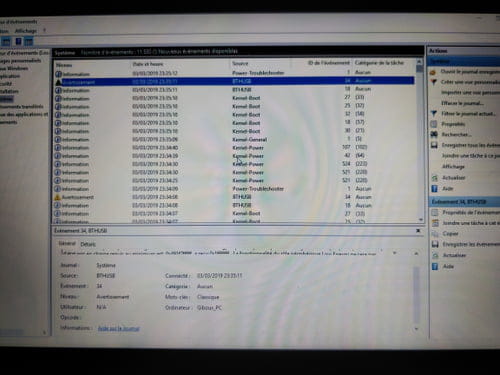This screenshot has width=500, height=375.
Task: Click the warning icon of the 23:34:08 Avertissement row
Action: (58, 197)
